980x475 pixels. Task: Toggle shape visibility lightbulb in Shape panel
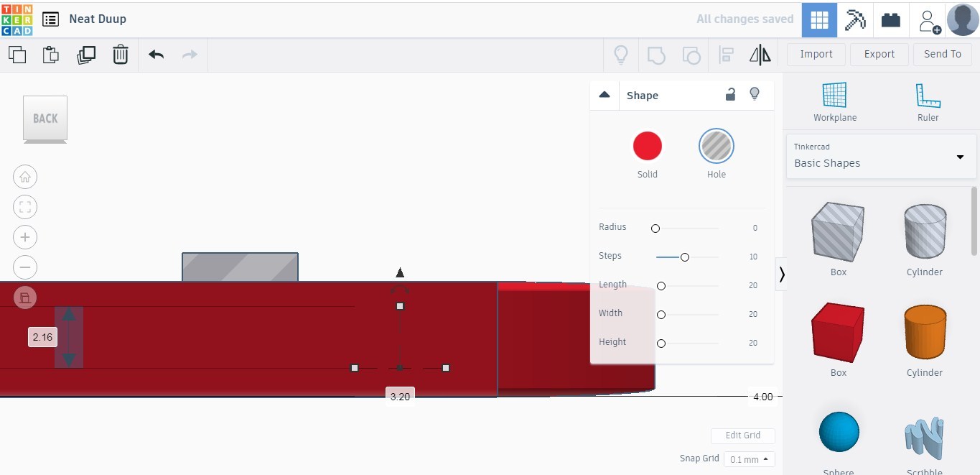tap(754, 94)
